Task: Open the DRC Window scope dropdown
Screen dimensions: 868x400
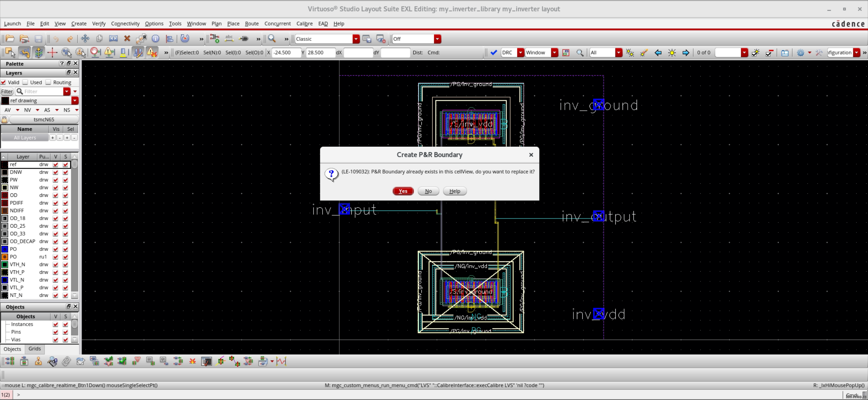Action: (x=555, y=53)
